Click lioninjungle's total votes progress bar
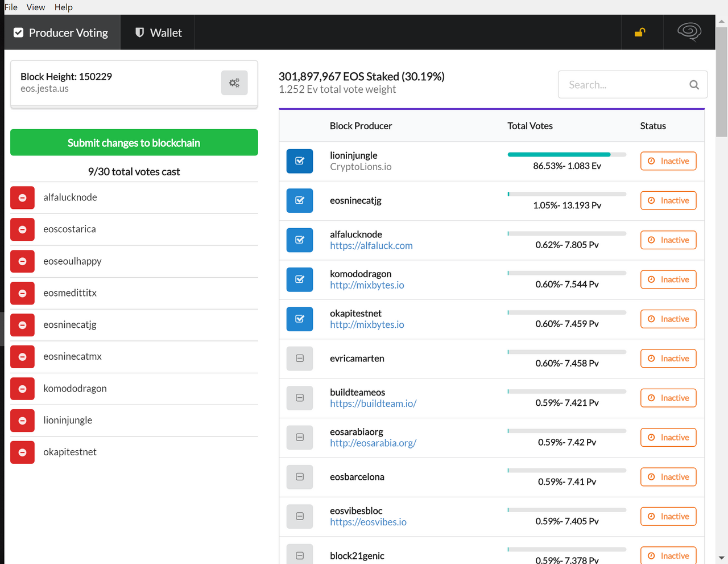 (566, 154)
